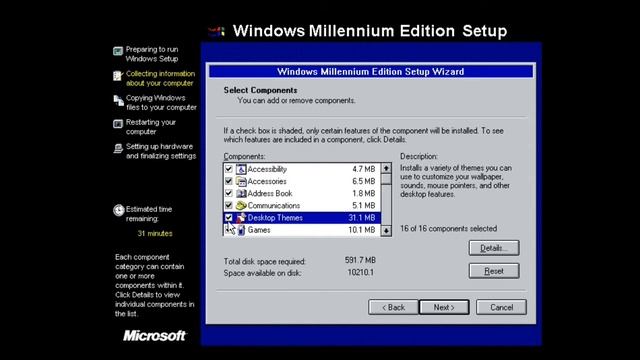Click the 10.1 MB size value

tap(362, 230)
